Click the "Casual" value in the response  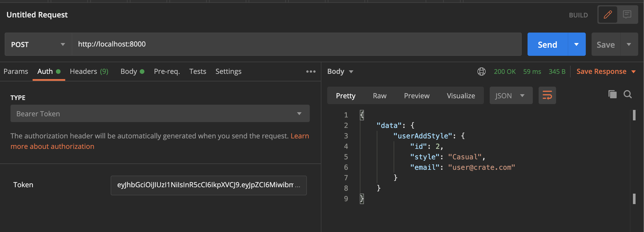[465, 157]
